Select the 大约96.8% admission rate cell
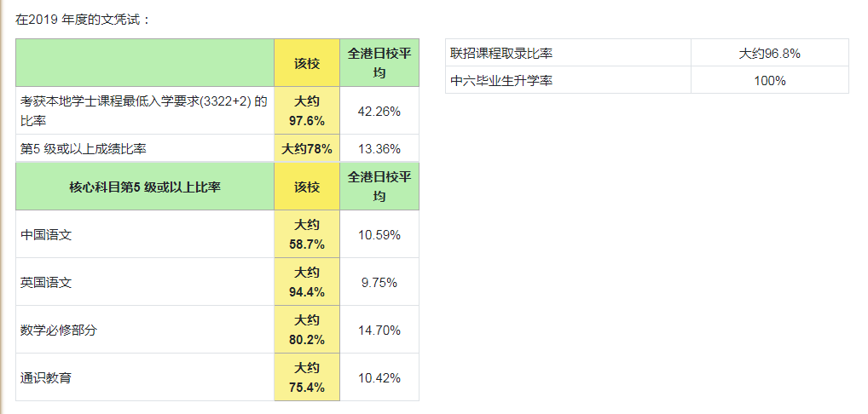 (x=769, y=53)
